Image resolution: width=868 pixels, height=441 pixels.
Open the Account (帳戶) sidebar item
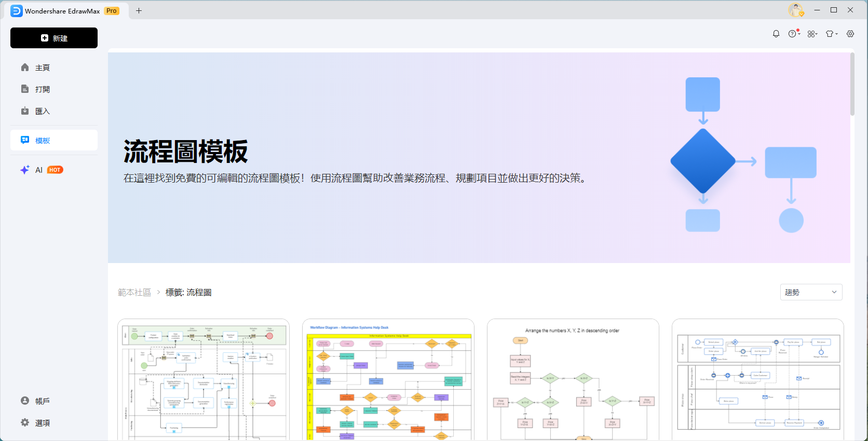[54, 401]
